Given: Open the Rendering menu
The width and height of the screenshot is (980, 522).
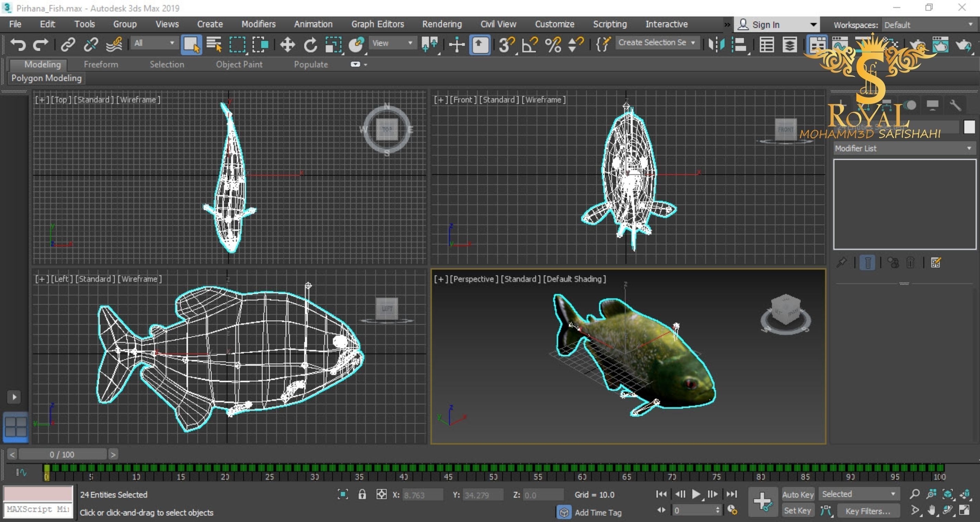Looking at the screenshot, I should [x=442, y=24].
